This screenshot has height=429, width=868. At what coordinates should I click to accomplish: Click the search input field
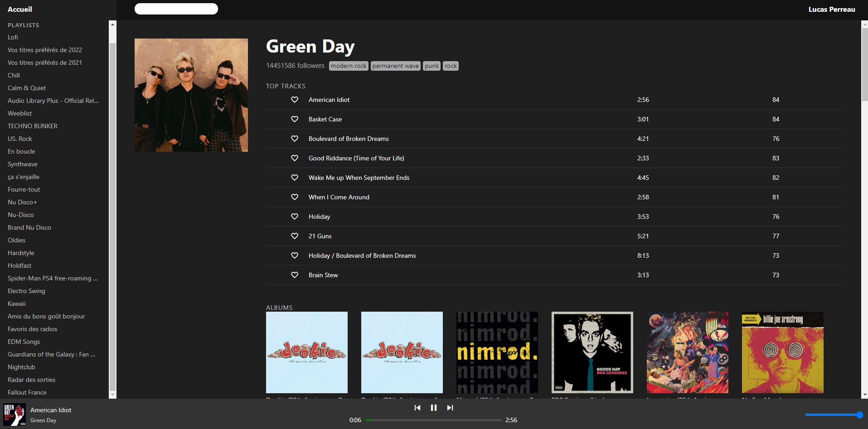click(176, 9)
